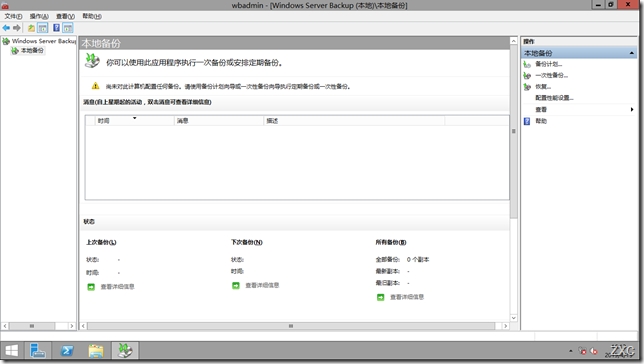644x364 pixels.
Task: Click the recover icon beside 恢复
Action: (x=527, y=87)
